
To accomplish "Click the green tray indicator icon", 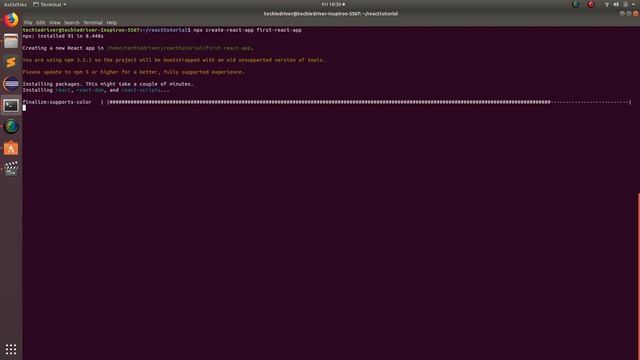I will pos(576,4).
